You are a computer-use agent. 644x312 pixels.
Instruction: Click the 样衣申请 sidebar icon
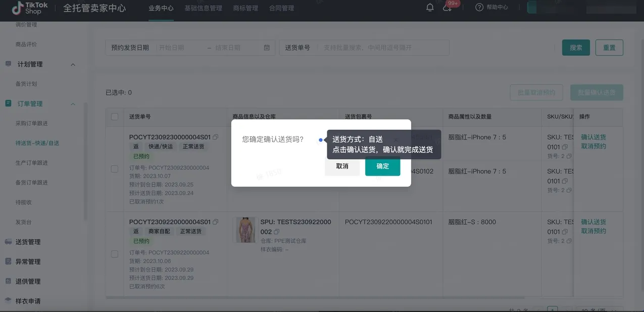tap(8, 300)
